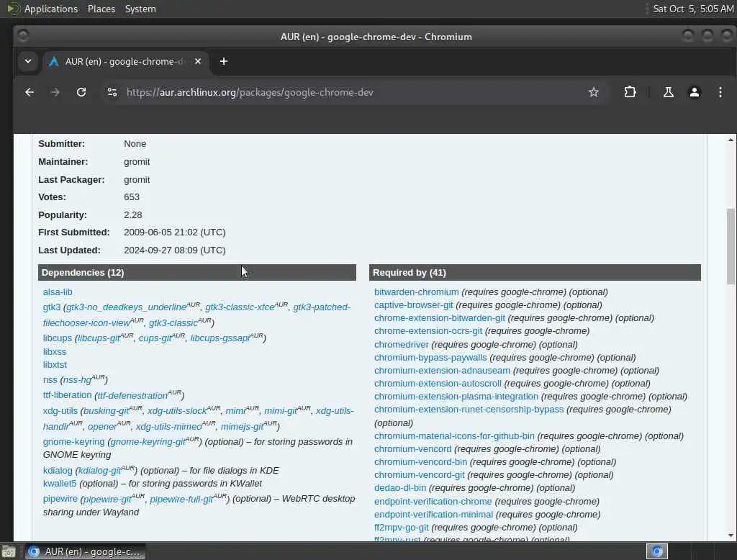Screen dimensions: 737x560
Task: Switch to AUR (en) taskbar window button
Action: point(85,551)
